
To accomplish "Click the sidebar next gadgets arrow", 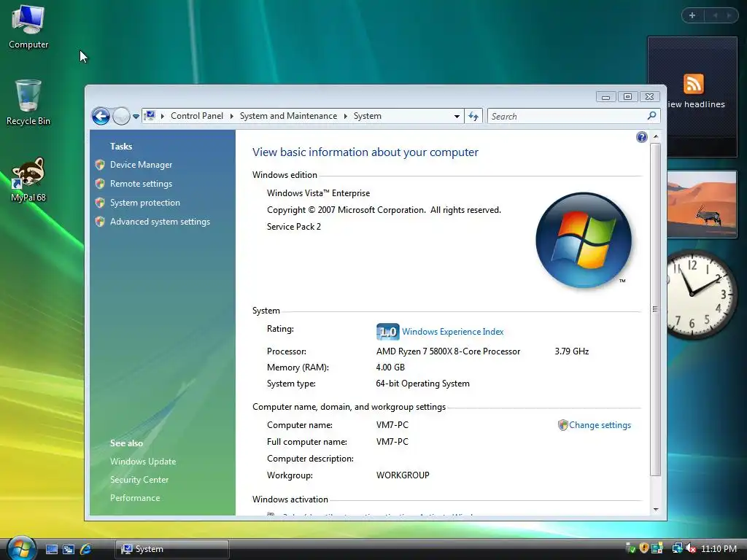I will pyautogui.click(x=729, y=15).
